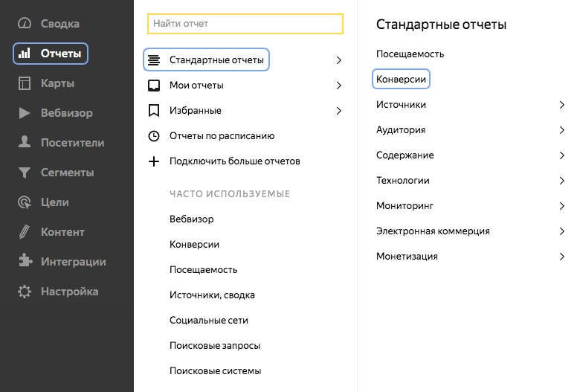Click the Сводка gauge icon
577x392 pixels.
pos(25,24)
